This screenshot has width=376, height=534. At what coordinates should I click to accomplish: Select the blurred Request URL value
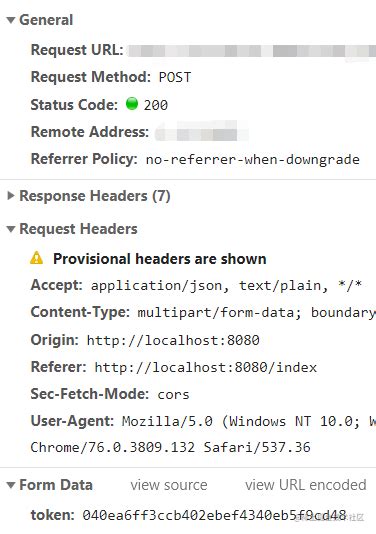pyautogui.click(x=252, y=51)
